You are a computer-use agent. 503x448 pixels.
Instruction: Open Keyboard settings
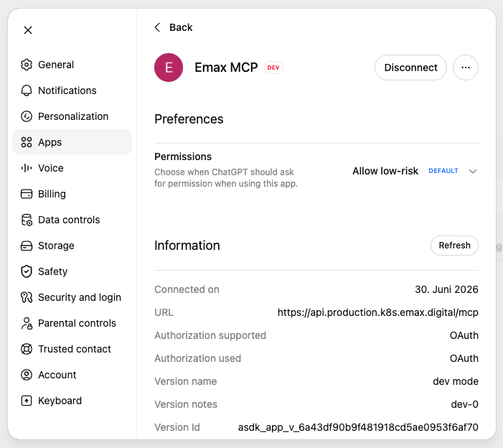coord(72,401)
